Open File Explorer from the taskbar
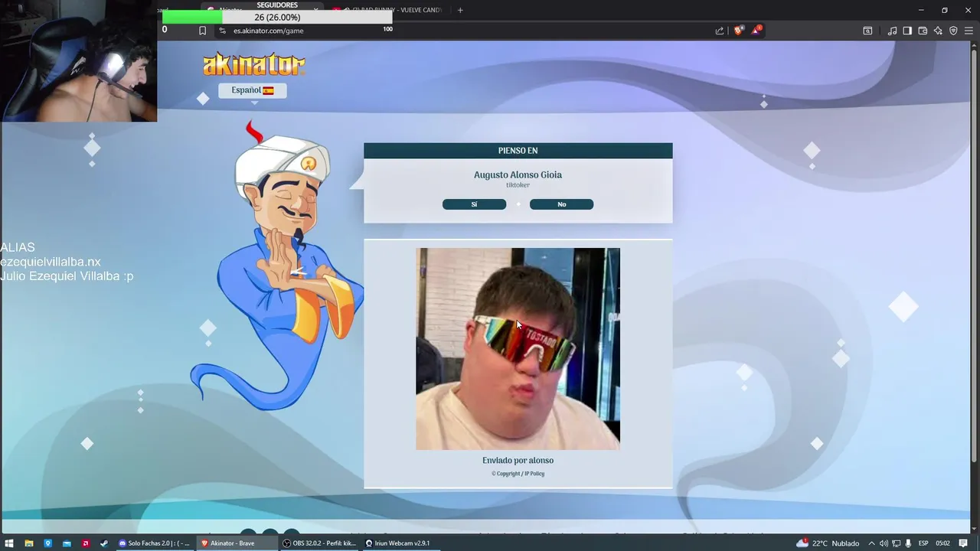The image size is (980, 551). point(29,543)
